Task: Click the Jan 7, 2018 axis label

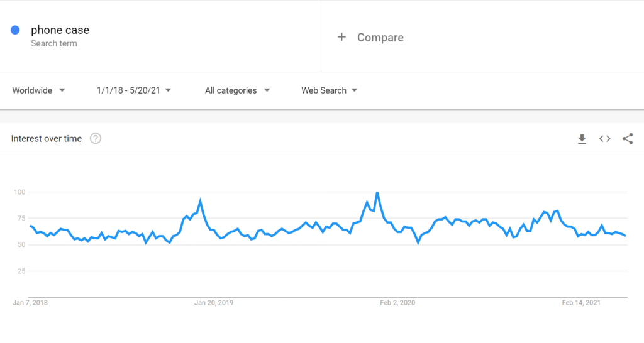Action: point(30,303)
